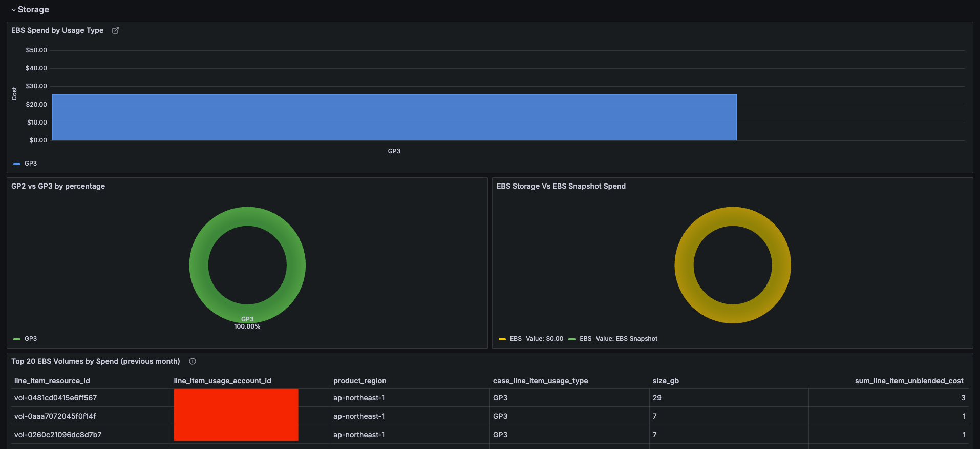The width and height of the screenshot is (980, 449).
Task: Open the external link icon beside EBS Spend title
Action: coord(116,30)
